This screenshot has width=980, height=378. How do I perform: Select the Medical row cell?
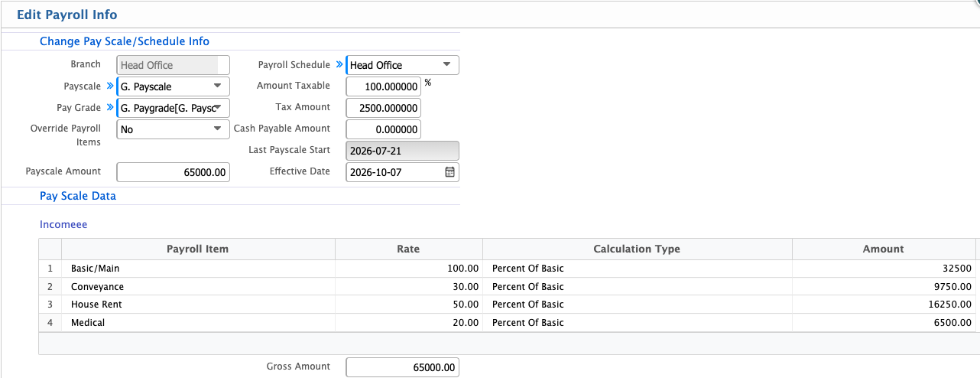pos(198,323)
